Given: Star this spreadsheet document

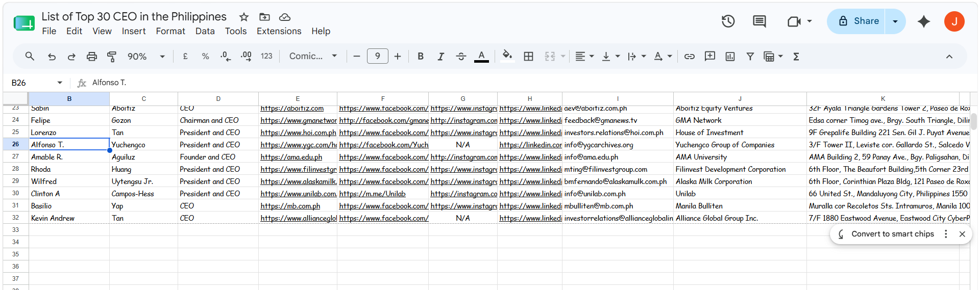Looking at the screenshot, I should coord(244,17).
